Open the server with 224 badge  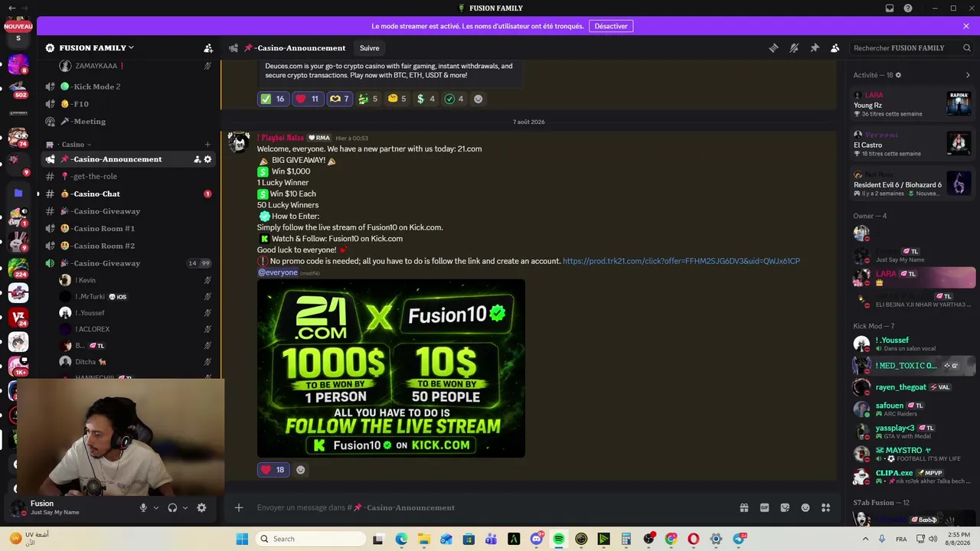[x=18, y=269]
